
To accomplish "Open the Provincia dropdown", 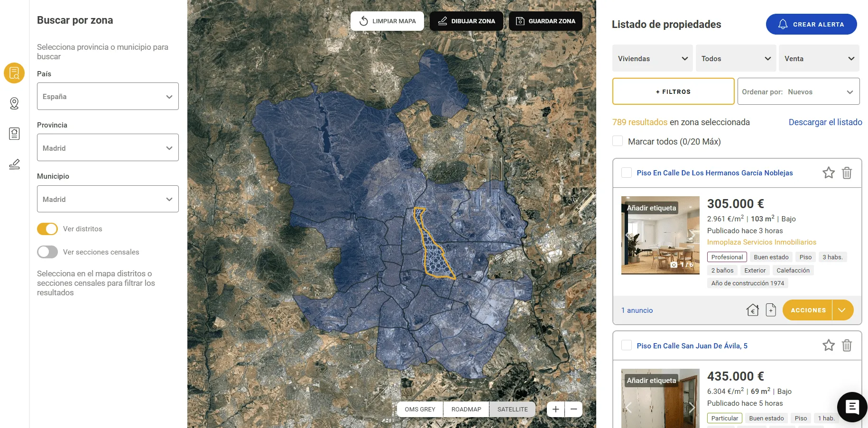I will pyautogui.click(x=108, y=147).
